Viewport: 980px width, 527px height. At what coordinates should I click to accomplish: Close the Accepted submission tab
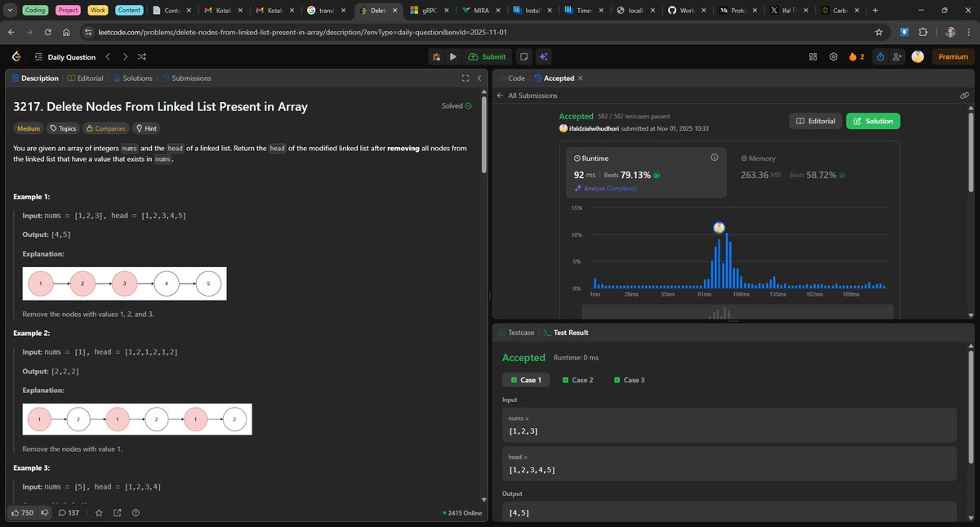[581, 78]
